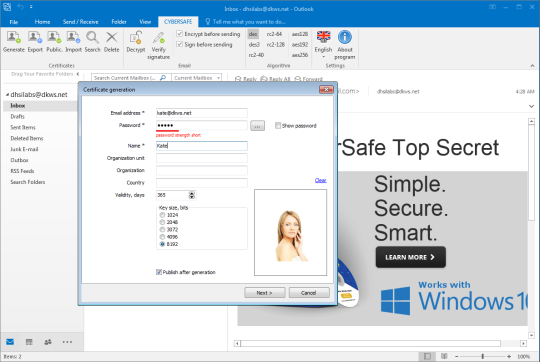Screen dimensions: 540x362
Task: Open the Drafts folder
Action: click(x=18, y=116)
